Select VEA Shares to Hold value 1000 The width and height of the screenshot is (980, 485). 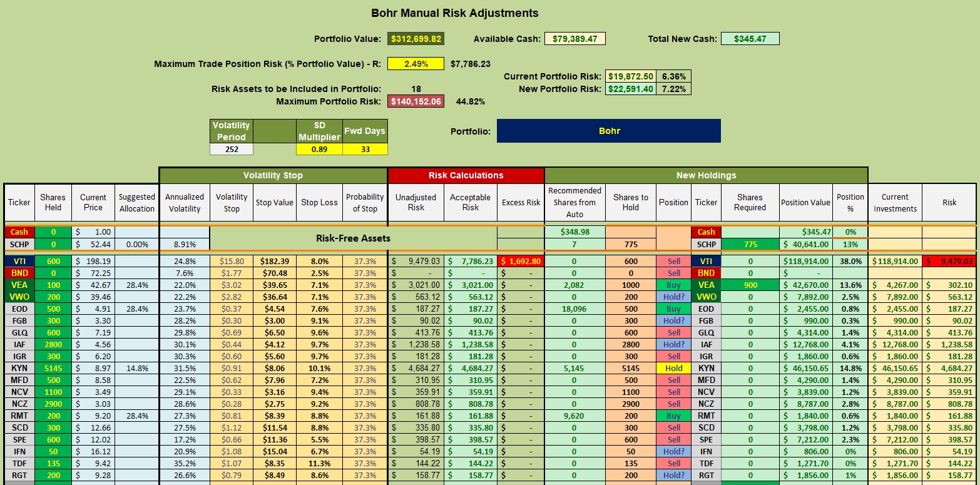click(630, 285)
